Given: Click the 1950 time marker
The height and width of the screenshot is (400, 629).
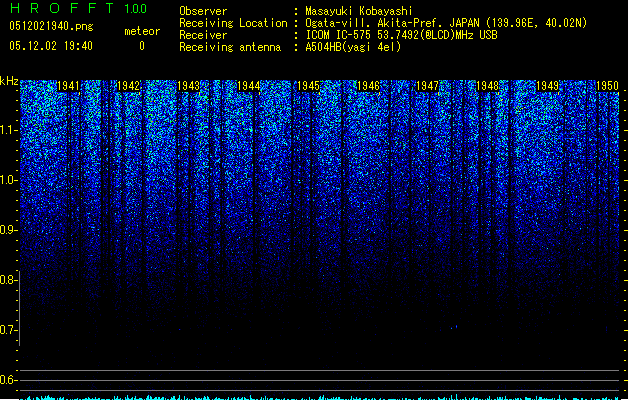Looking at the screenshot, I should 607,86.
